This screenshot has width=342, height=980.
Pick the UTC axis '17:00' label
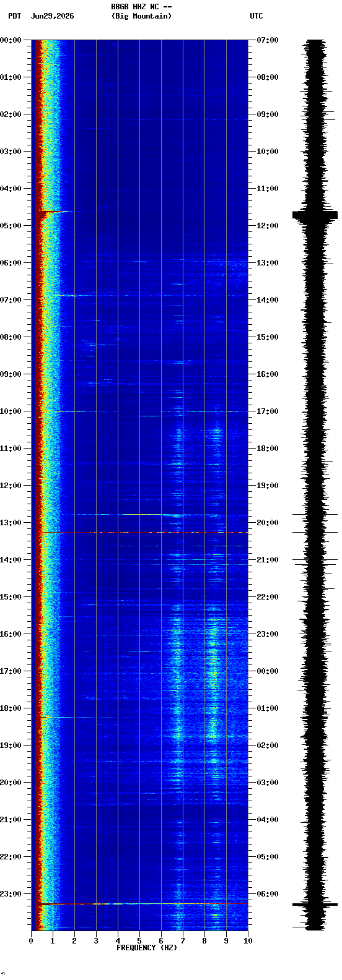tap(268, 411)
